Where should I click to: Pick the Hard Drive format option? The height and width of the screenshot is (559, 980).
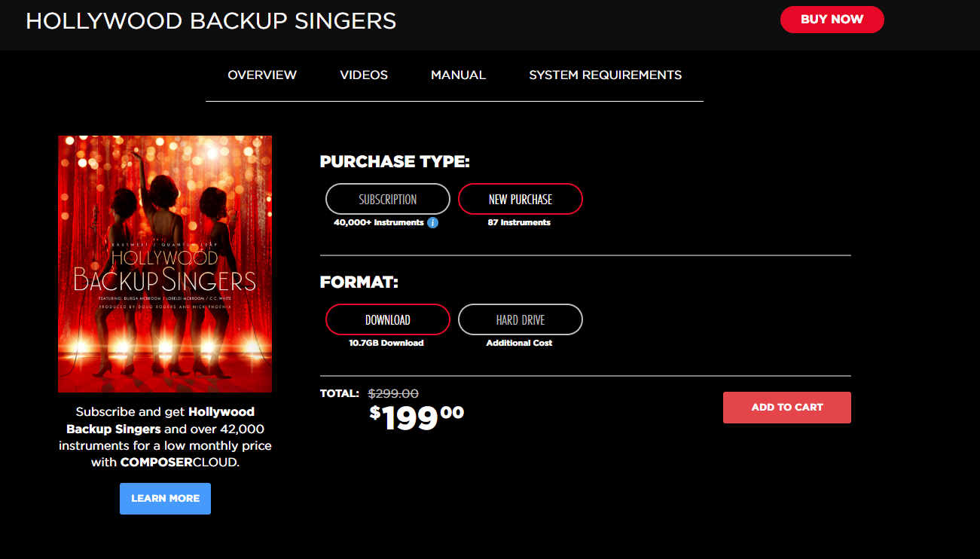[520, 320]
